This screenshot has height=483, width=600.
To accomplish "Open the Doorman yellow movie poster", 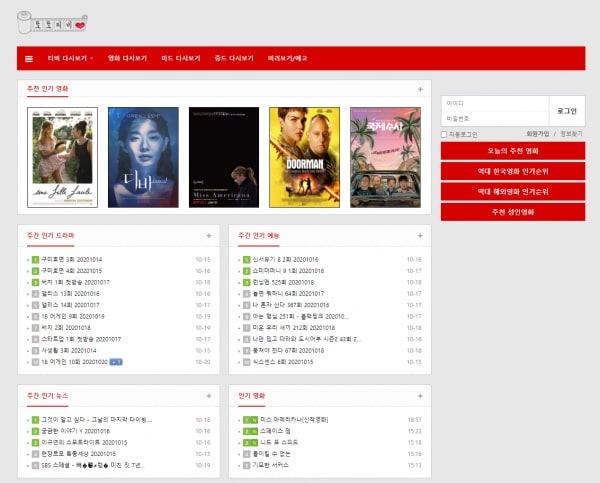I will (305, 157).
